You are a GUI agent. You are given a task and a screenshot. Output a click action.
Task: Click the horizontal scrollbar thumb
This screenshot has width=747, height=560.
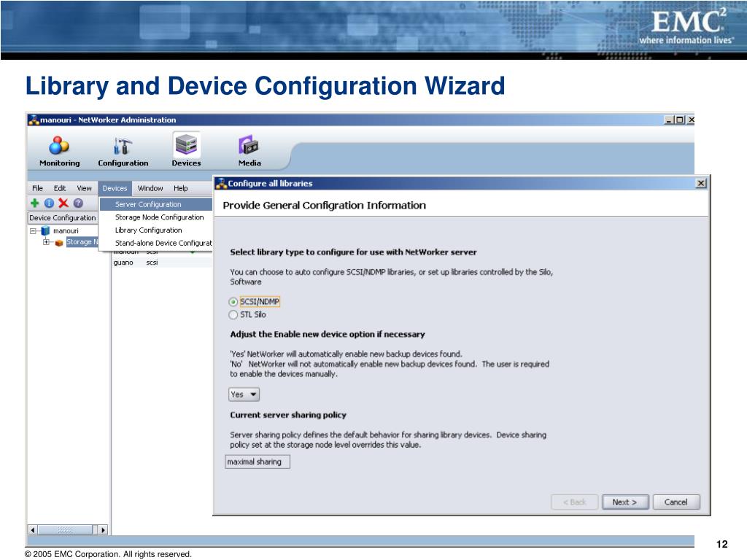click(65, 529)
